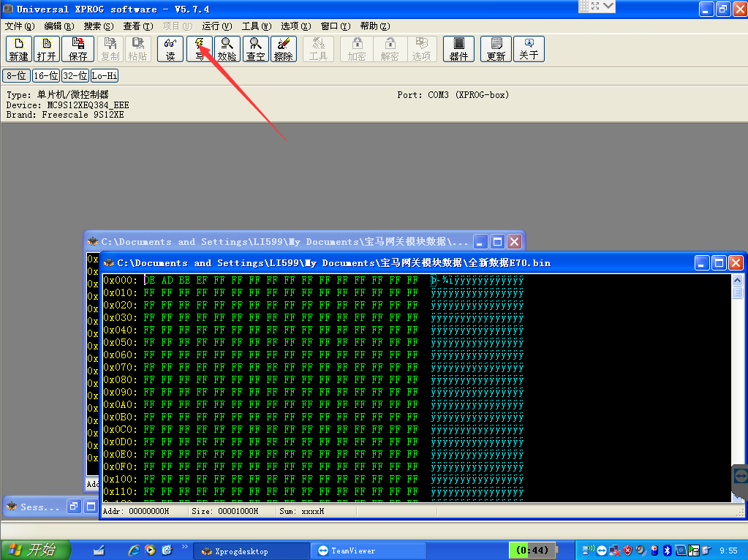Open the 关于 (About) toolbar icon
Screen dimensions: 748x560
tap(529, 49)
